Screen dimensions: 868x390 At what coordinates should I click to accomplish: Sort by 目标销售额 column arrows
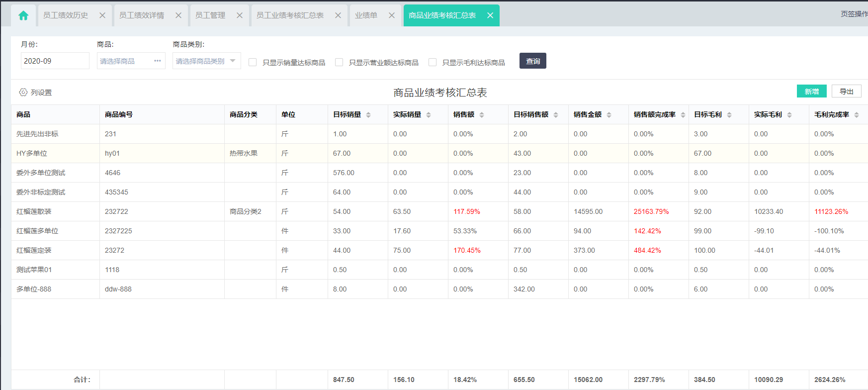[556, 115]
